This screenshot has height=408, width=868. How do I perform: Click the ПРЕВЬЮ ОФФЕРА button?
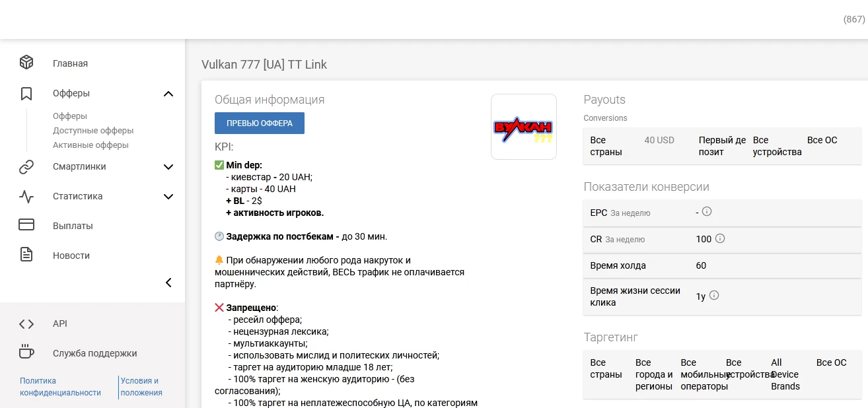tap(260, 123)
